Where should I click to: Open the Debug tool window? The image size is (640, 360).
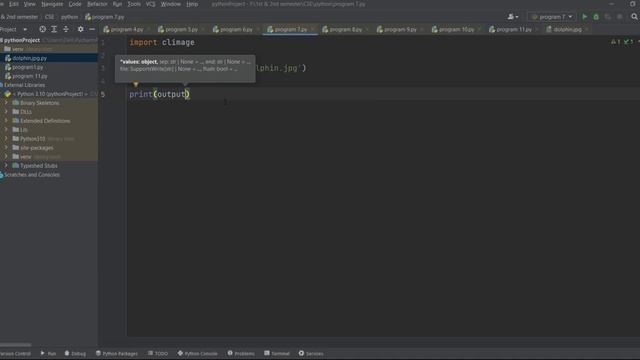75,353
